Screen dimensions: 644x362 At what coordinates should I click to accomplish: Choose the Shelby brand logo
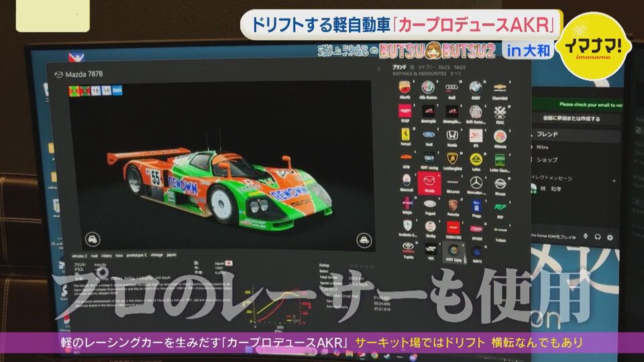coord(430,227)
